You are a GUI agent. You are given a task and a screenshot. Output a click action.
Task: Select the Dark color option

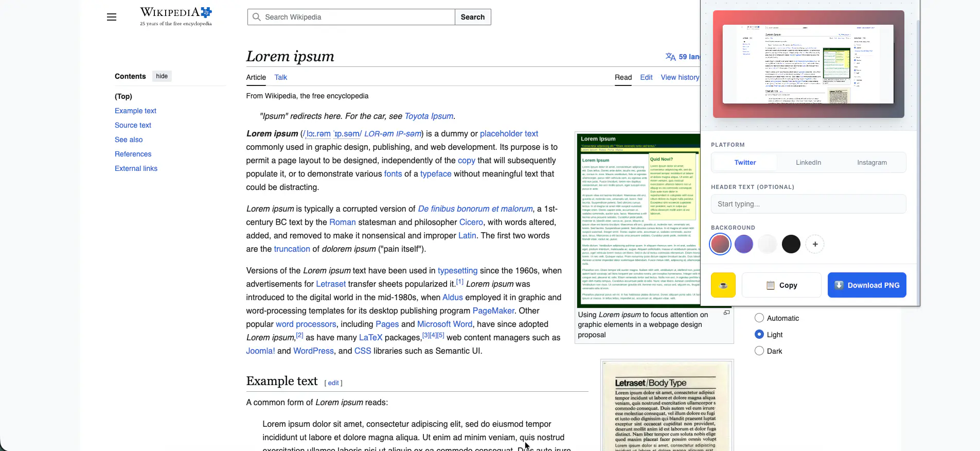(759, 351)
